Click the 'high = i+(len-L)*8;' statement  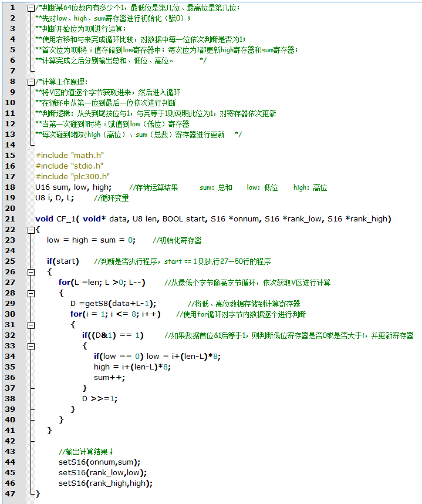click(x=132, y=367)
